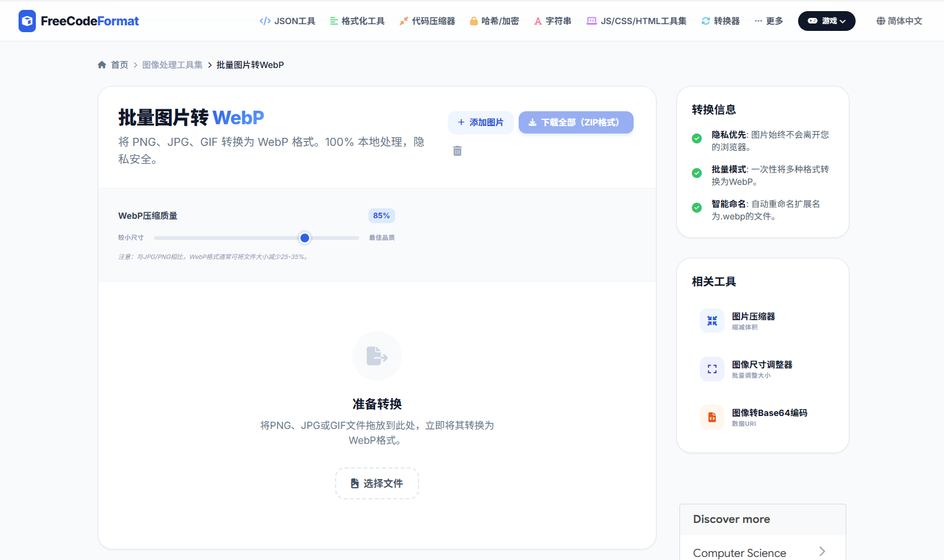Open the 图像转Base64编码 tool icon

712,417
